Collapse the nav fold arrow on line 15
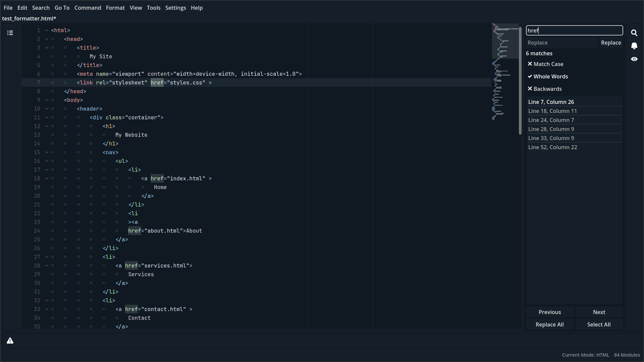Viewport: 644px width, 362px height. click(47, 152)
